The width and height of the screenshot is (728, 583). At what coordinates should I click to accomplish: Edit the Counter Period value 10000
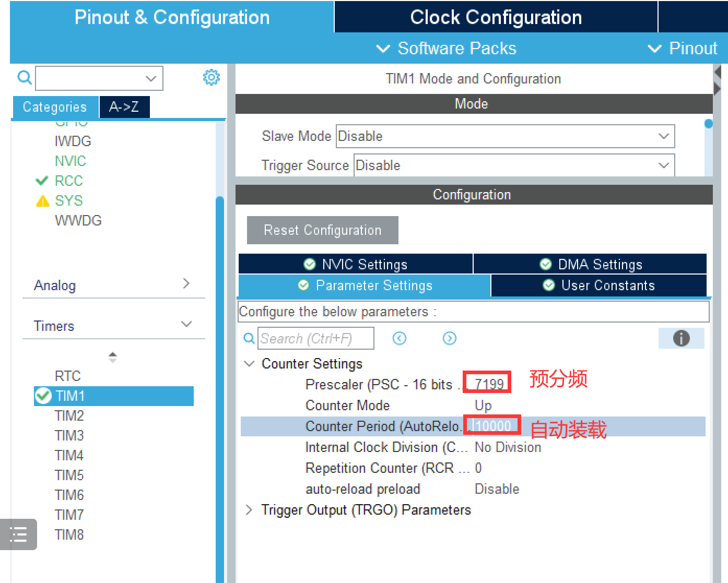[x=493, y=426]
